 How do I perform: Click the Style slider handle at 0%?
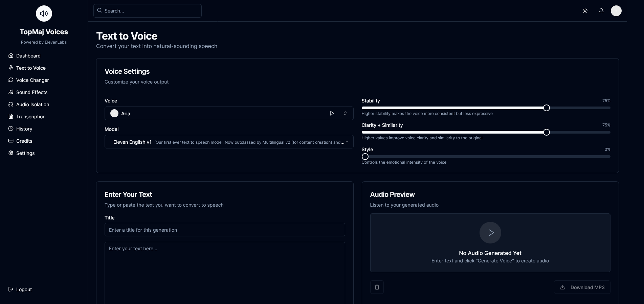click(365, 157)
